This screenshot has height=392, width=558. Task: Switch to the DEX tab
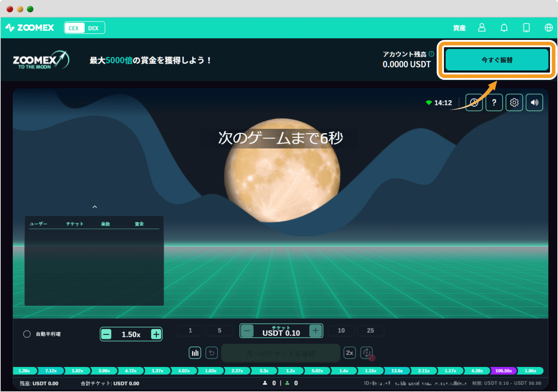tap(94, 28)
